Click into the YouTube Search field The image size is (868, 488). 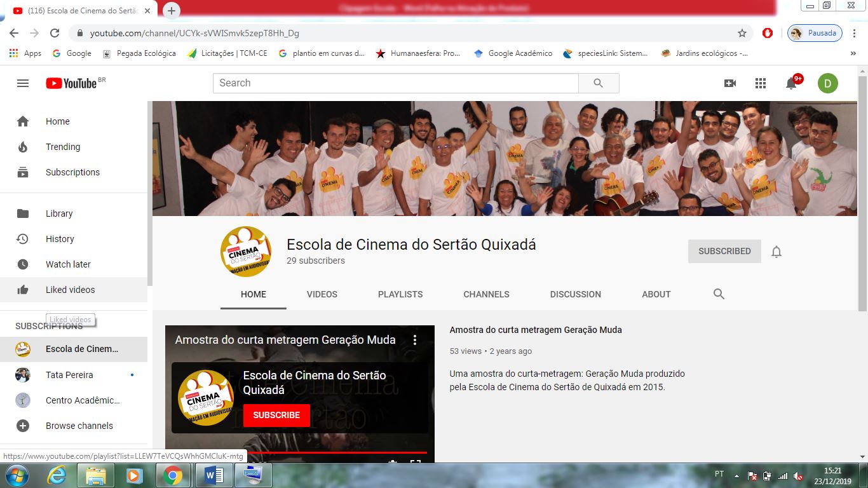395,83
